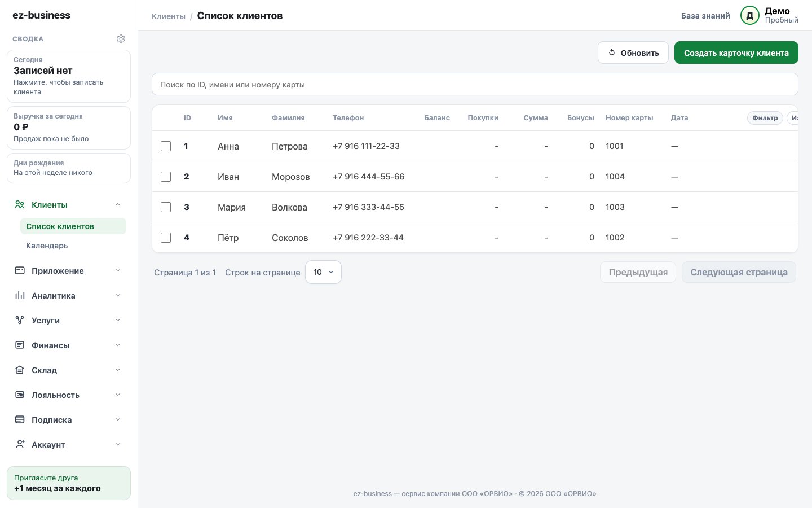Click the Подписка credit card icon
812x508 pixels.
tap(20, 420)
